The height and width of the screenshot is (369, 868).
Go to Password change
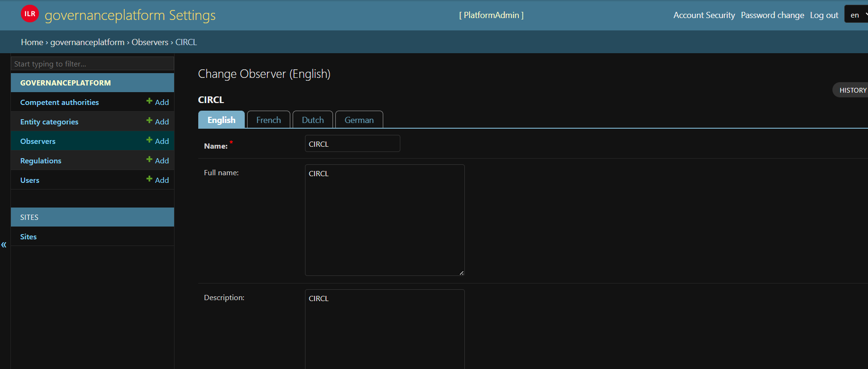pos(772,15)
